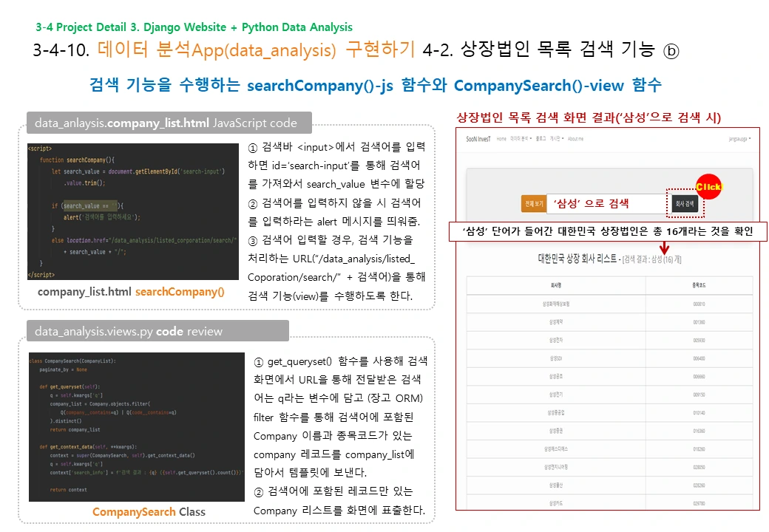Select the 삼성중공업 company row
This screenshot has height=532, width=769.
pyautogui.click(x=609, y=413)
